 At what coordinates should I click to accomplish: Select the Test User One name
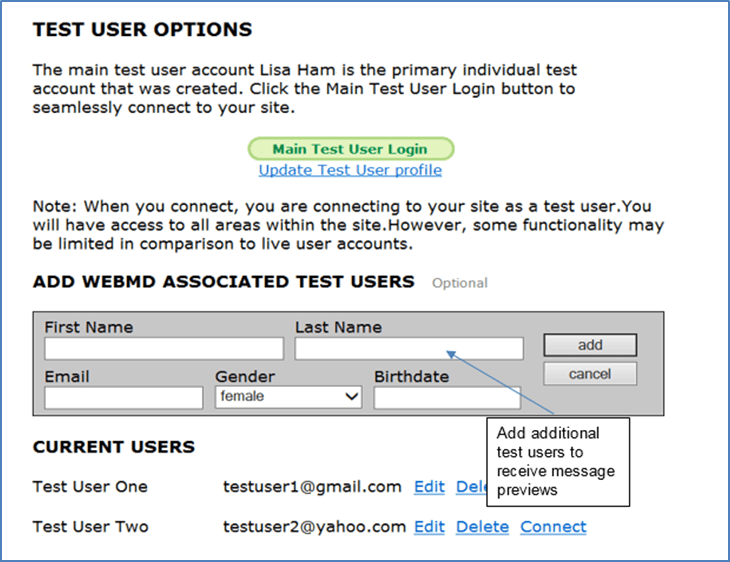point(90,487)
